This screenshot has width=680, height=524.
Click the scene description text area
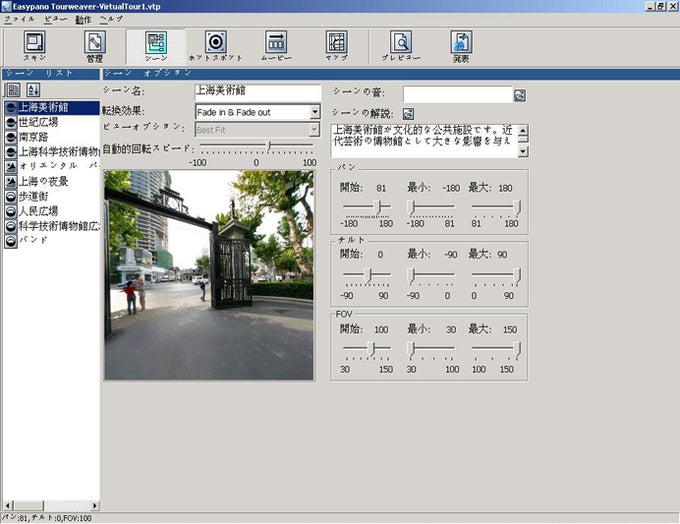425,141
